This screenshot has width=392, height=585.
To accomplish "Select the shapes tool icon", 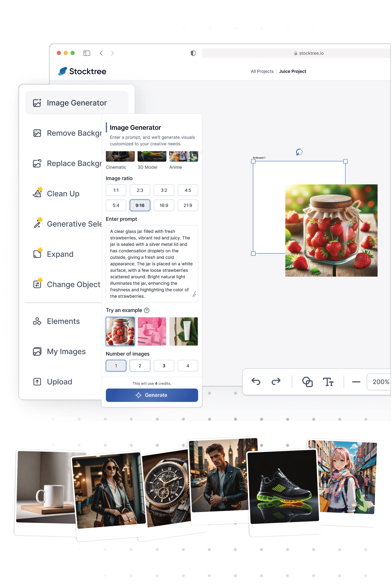I will (x=307, y=382).
